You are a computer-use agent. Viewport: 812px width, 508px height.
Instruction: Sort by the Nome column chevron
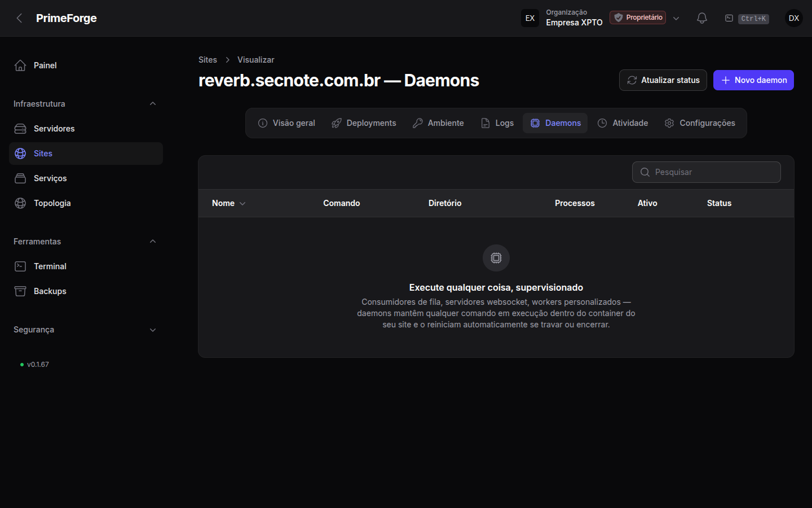[x=242, y=203]
